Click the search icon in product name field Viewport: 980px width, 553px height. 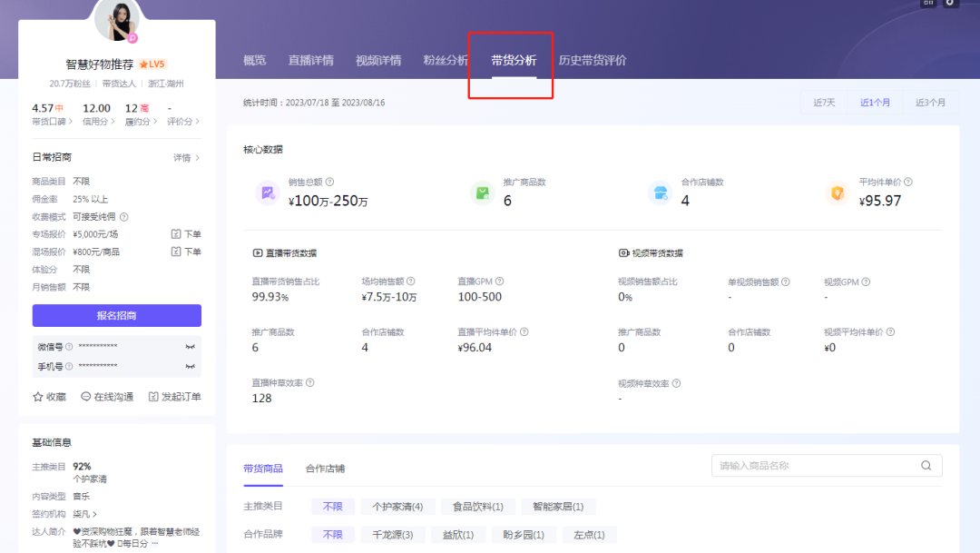(x=926, y=466)
